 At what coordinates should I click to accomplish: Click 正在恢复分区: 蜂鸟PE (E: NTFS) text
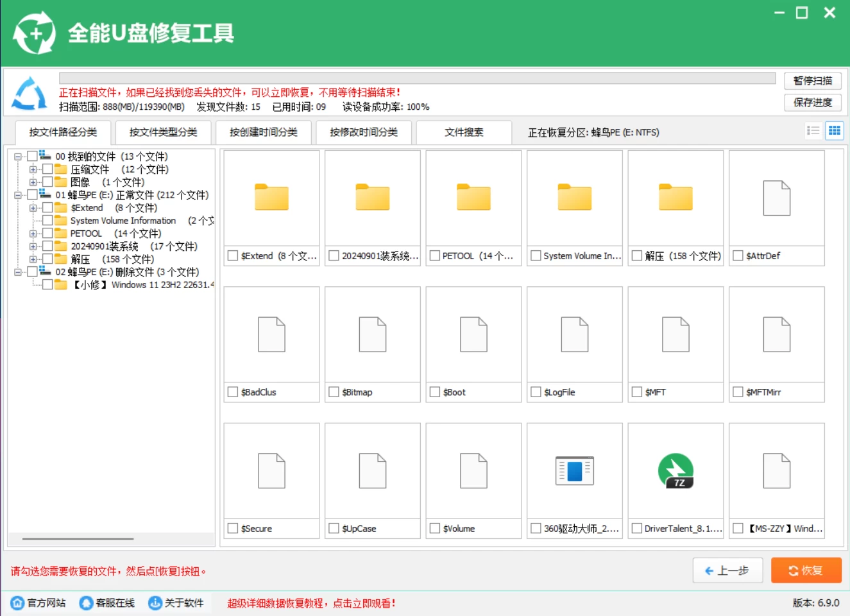pos(593,133)
